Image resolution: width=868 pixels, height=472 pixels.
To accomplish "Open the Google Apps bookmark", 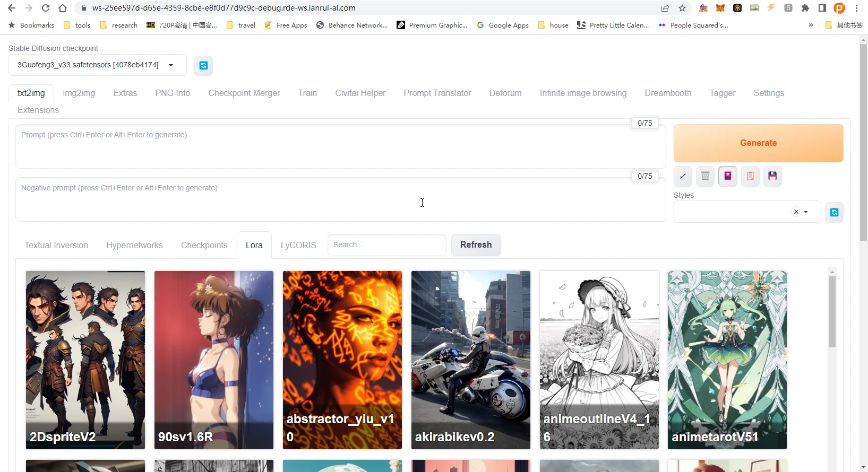I will click(503, 25).
